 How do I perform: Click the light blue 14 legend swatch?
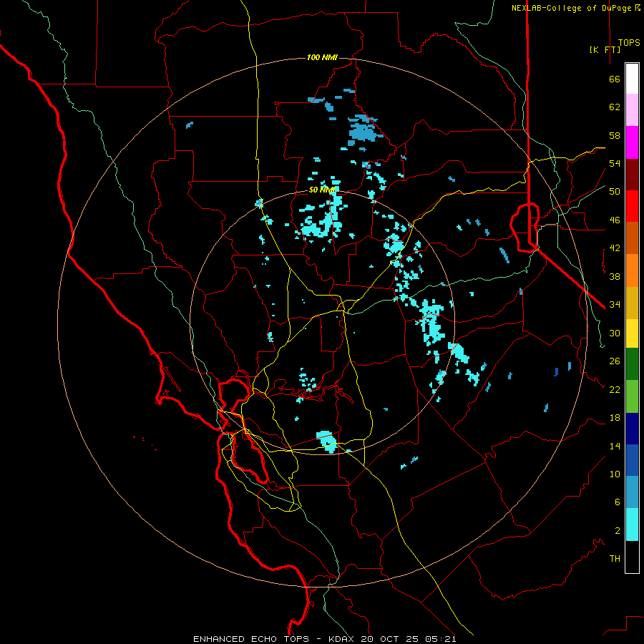[632, 492]
